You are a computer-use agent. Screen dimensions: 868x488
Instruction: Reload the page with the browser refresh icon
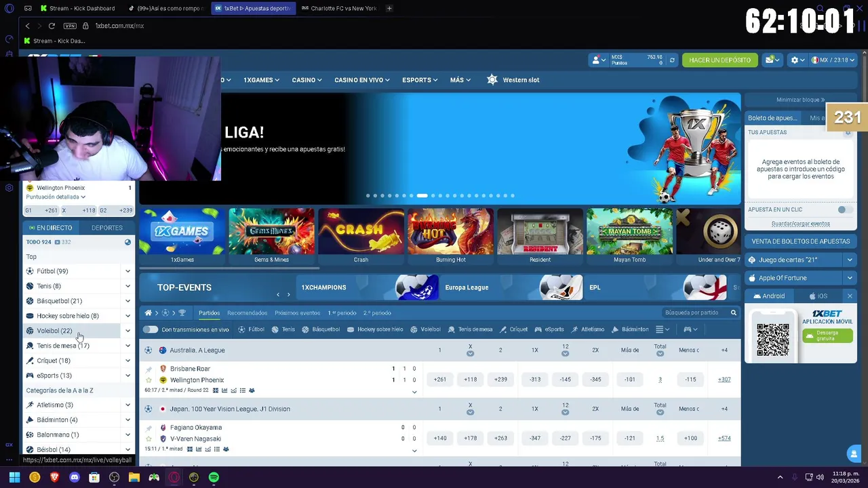click(52, 26)
